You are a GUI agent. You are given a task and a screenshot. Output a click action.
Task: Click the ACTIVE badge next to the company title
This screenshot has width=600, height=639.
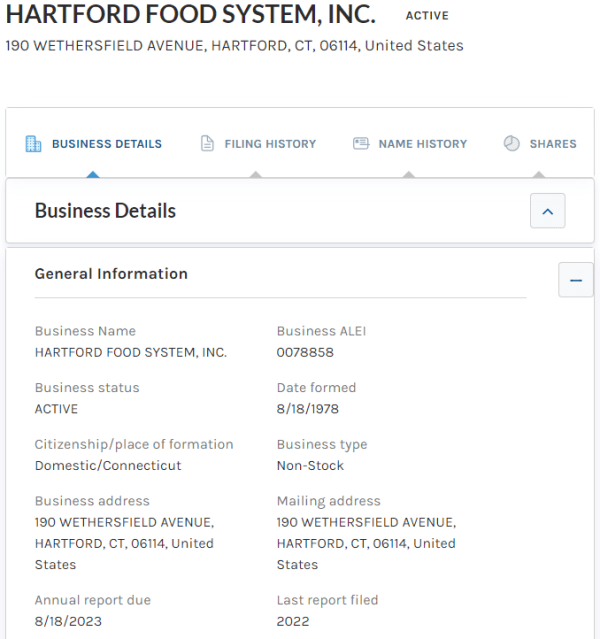(427, 16)
